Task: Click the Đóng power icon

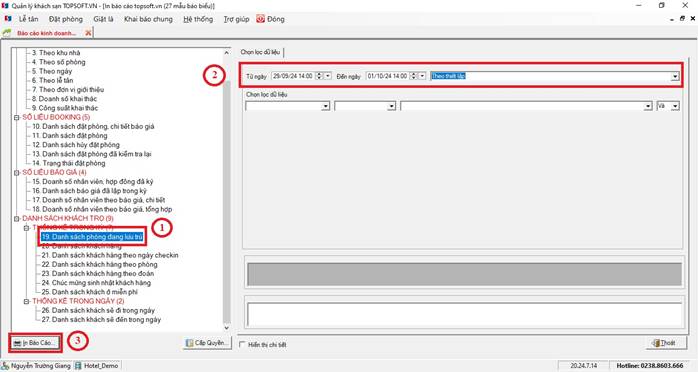Action: (x=260, y=19)
